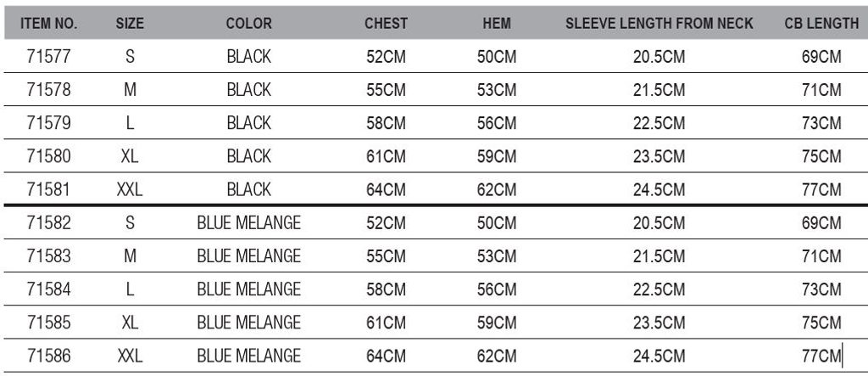Click the XXL size cell for item 71581
Viewport: 868px width, 376px height.
click(x=130, y=189)
